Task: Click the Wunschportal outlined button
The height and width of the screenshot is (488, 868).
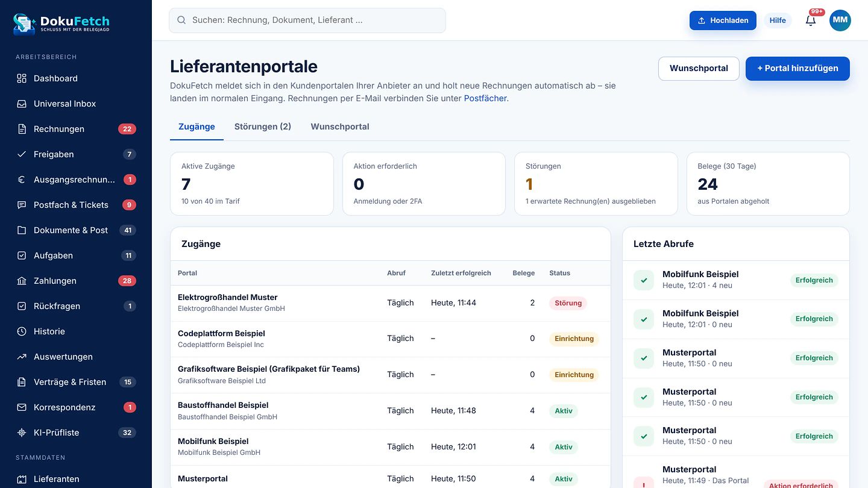Action: click(699, 69)
